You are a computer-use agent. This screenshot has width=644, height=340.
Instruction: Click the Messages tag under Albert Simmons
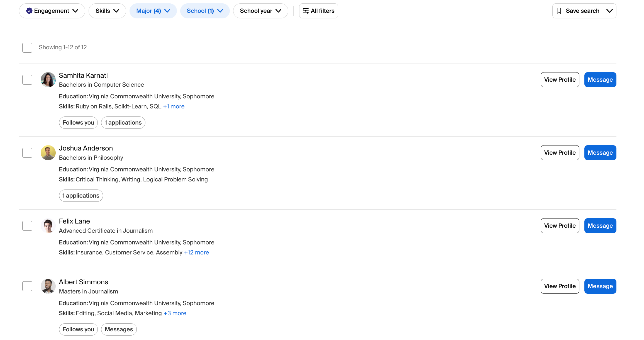coord(119,329)
